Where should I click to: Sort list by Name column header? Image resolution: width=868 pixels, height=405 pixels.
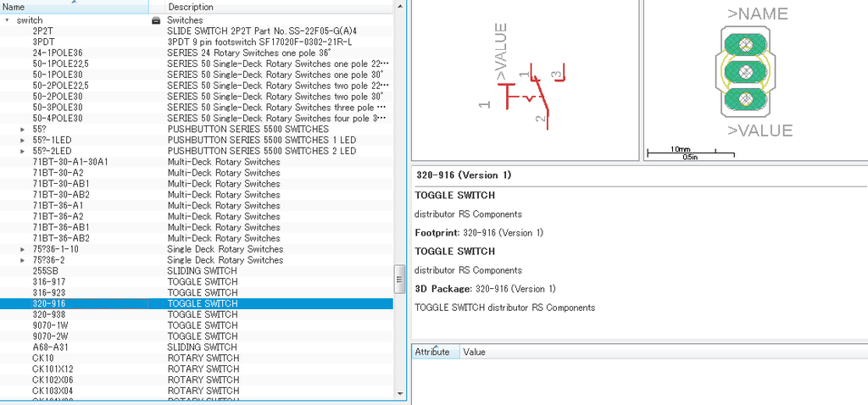tap(75, 7)
